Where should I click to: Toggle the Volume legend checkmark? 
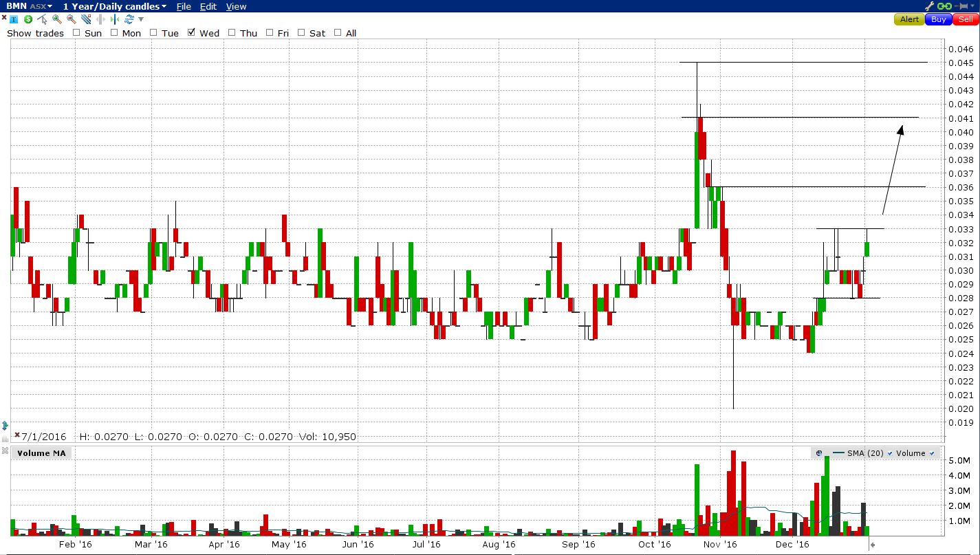[932, 453]
